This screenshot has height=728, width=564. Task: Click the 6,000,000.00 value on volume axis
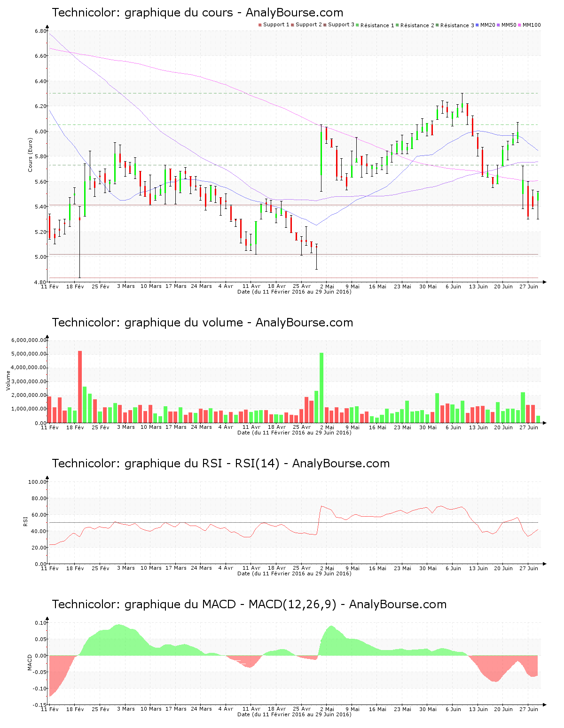(x=29, y=340)
